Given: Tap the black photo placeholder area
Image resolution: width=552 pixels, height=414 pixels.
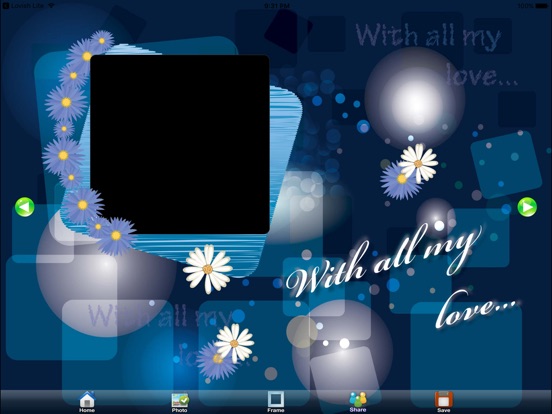Looking at the screenshot, I should 180,144.
